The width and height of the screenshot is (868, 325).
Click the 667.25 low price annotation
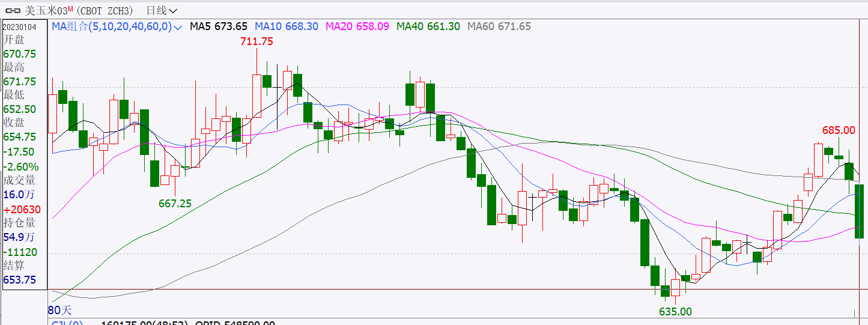[175, 203]
